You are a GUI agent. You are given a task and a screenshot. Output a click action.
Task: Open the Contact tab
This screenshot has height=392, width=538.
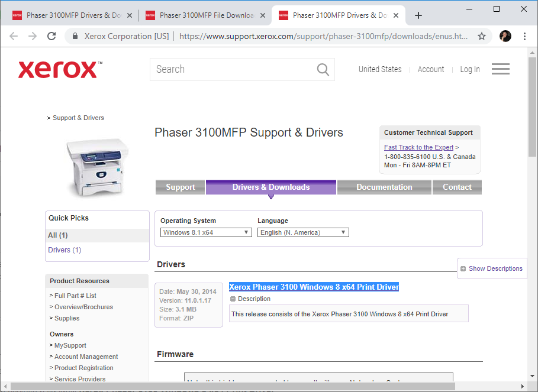pos(457,187)
